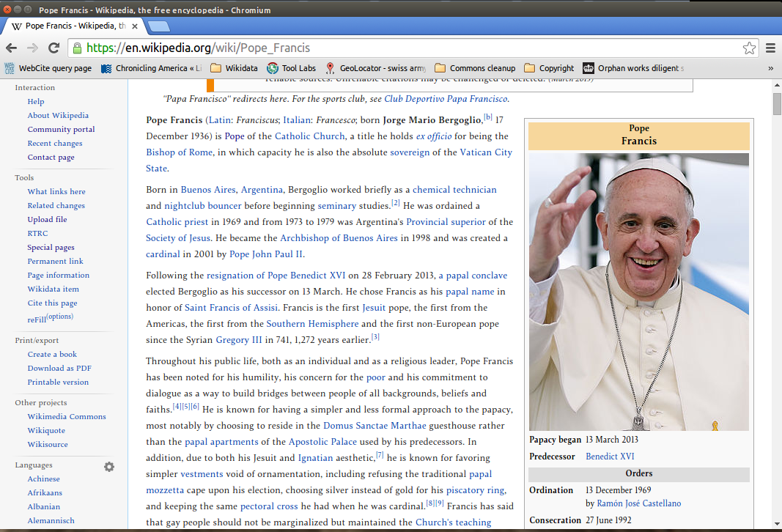Screen dimensions: 782x532
Task: Open reFill options superscript link
Action: point(60,316)
